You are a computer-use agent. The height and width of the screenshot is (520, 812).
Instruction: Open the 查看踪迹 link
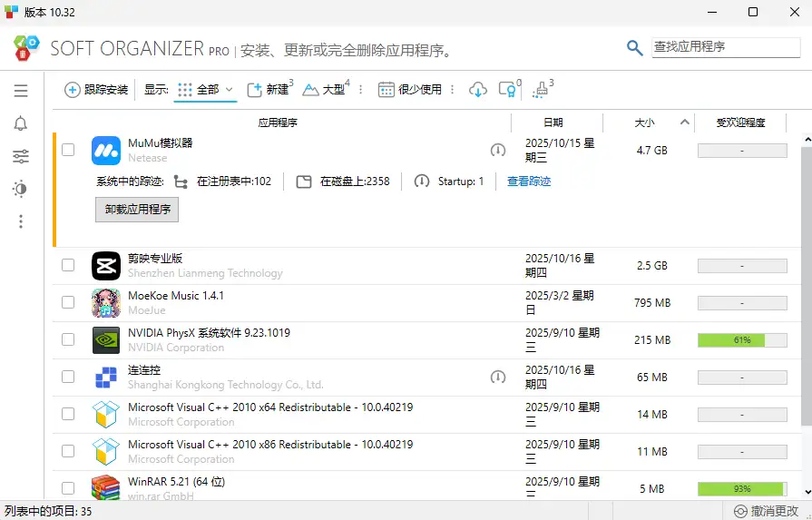coord(529,182)
